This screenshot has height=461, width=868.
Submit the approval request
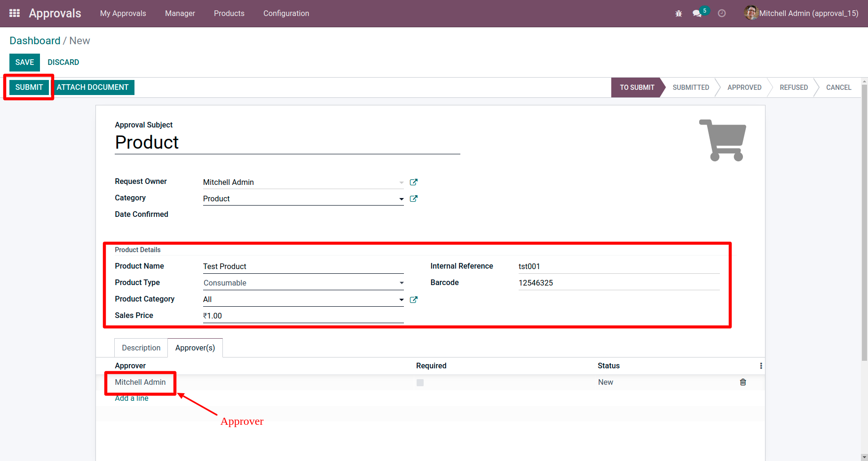[x=29, y=87]
